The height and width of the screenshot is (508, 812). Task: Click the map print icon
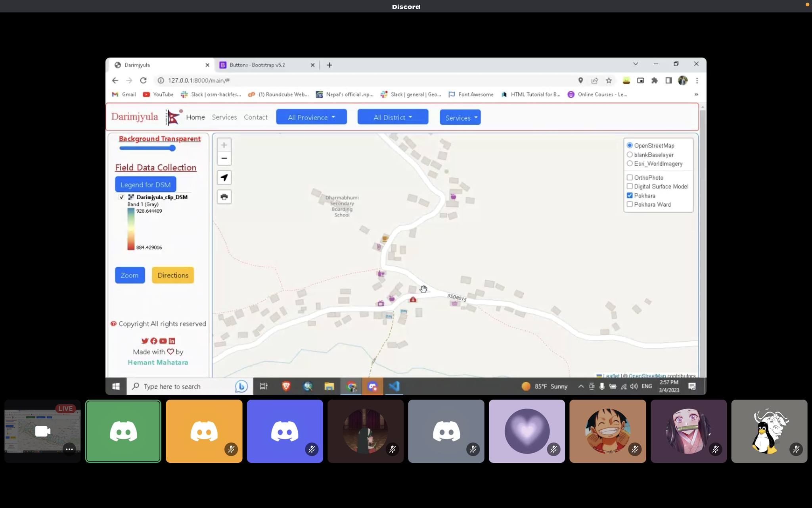pos(224,197)
